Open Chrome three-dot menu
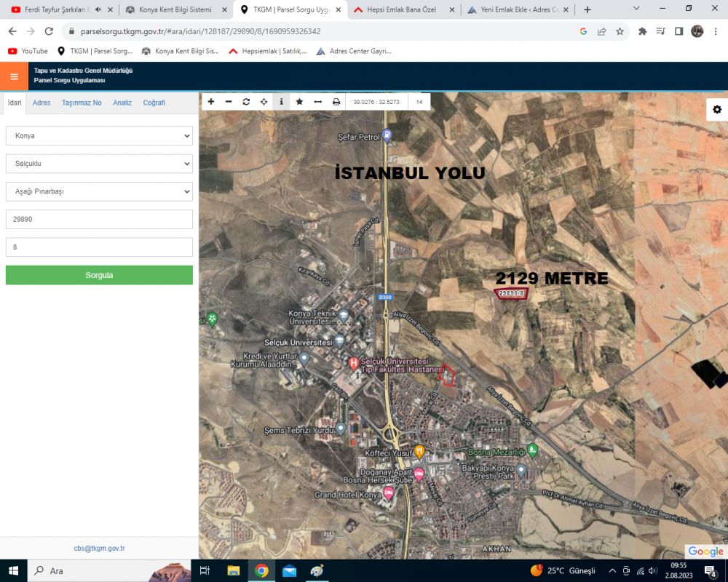 [x=716, y=31]
